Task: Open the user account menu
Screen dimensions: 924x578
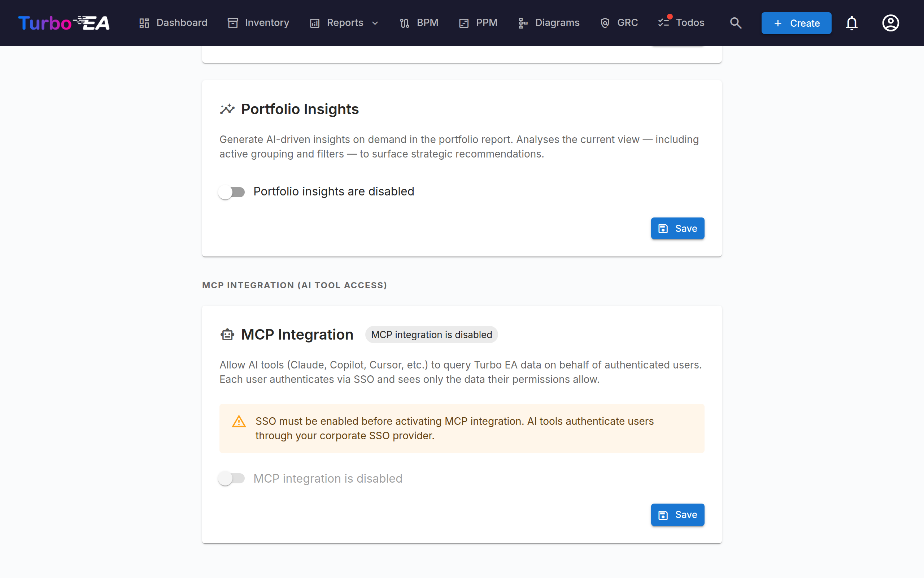Action: 890,23
